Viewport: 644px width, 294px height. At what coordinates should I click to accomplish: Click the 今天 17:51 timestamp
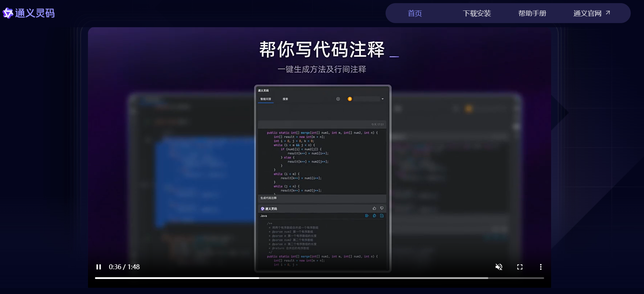[x=378, y=124]
